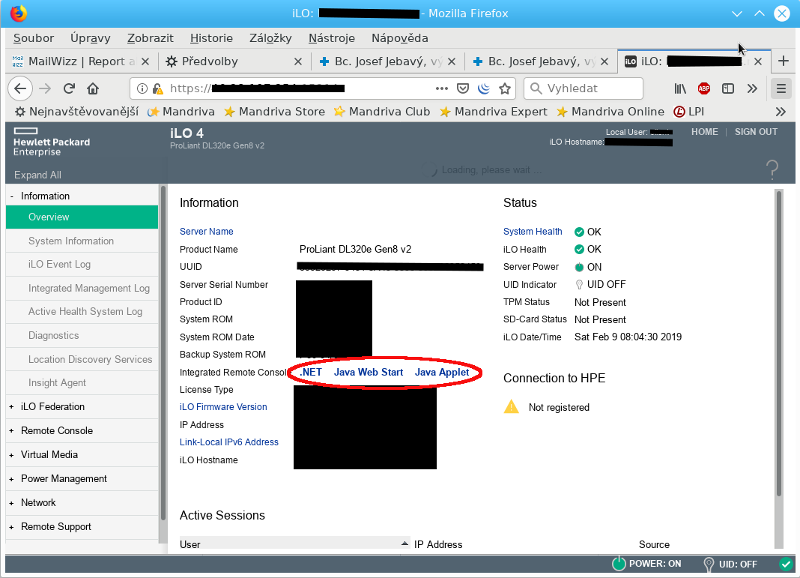Viewport: 800px width, 578px height.
Task: Switch to the Předvolby tab
Action: click(x=234, y=61)
